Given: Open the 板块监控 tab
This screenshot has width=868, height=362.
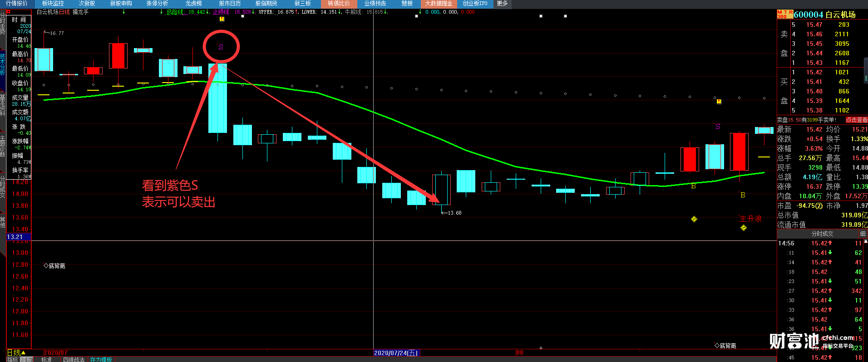Looking at the screenshot, I should tap(53, 4).
